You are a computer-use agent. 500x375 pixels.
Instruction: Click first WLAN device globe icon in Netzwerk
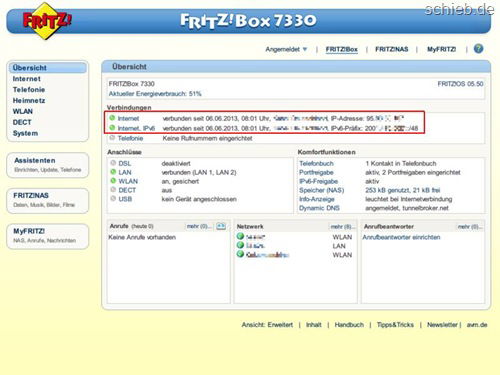click(240, 236)
